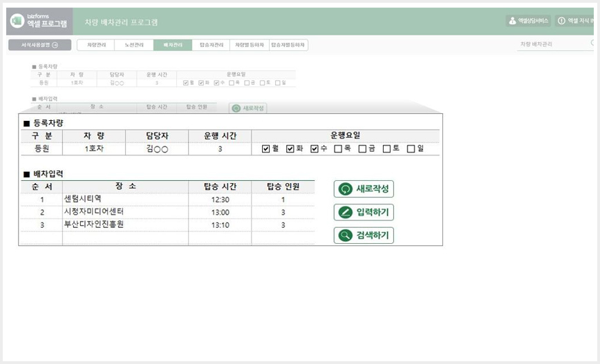Click the enlarged 등원 category cell
Image resolution: width=600 pixels, height=364 pixels.
pos(41,149)
